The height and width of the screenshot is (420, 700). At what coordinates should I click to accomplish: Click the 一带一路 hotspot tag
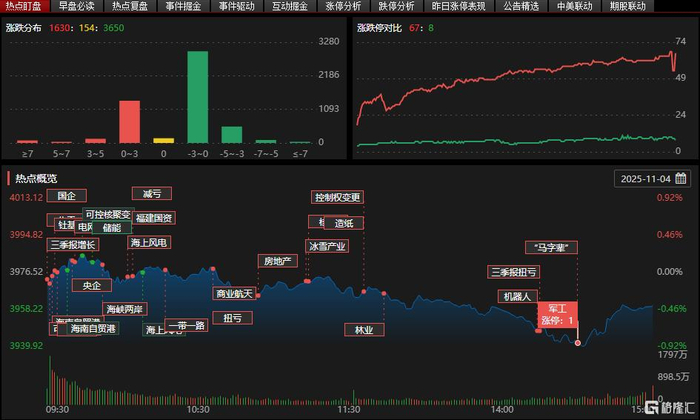click(186, 325)
